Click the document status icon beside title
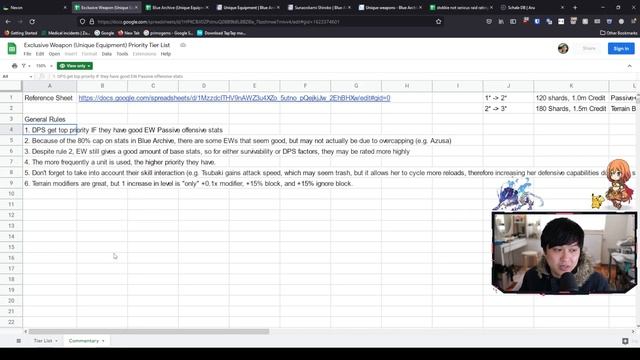This screenshot has height=360, width=640. pyautogui.click(x=183, y=45)
